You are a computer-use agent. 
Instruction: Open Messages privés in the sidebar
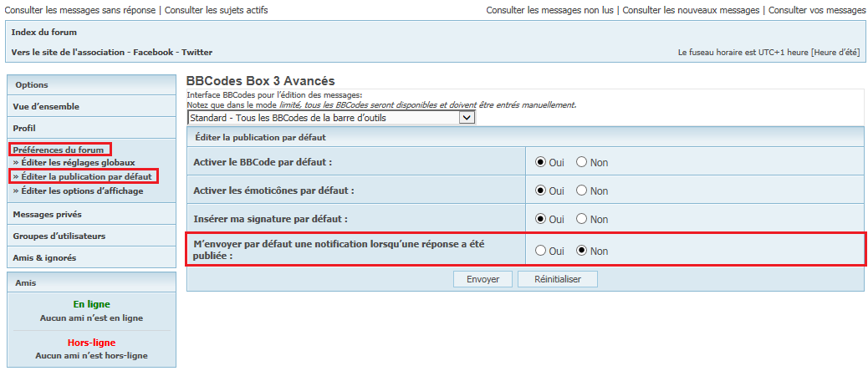[47, 215]
